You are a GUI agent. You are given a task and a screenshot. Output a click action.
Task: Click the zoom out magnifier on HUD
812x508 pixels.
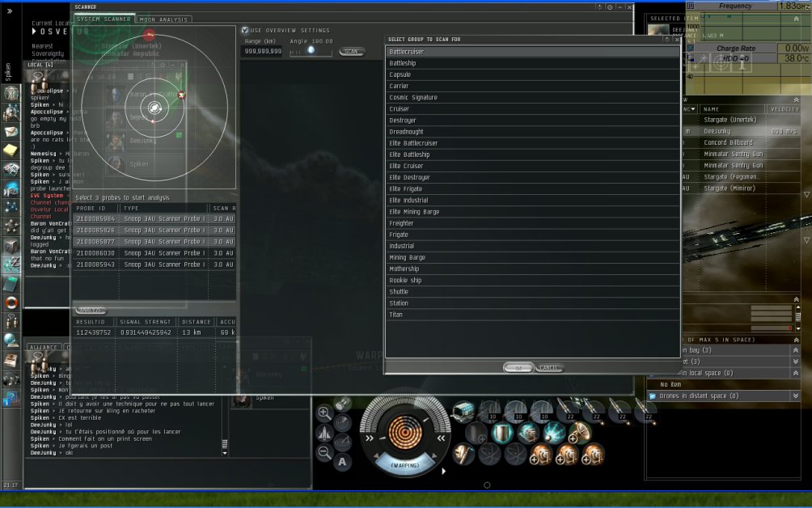click(x=324, y=453)
